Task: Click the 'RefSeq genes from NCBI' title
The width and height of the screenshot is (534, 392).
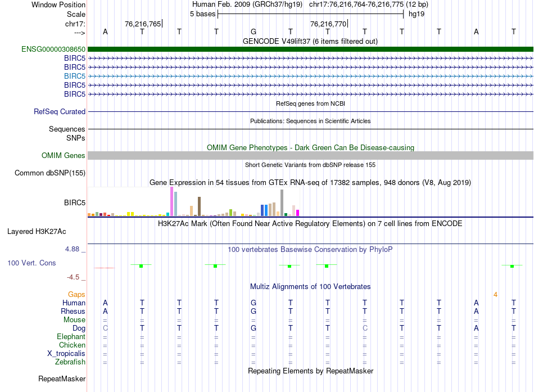Action: [311, 103]
